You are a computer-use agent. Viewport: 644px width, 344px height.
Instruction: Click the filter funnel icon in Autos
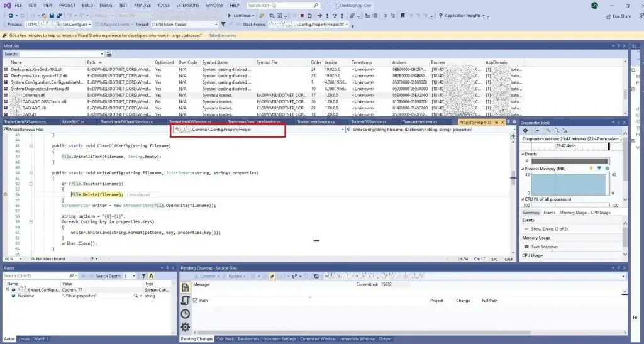144,276
